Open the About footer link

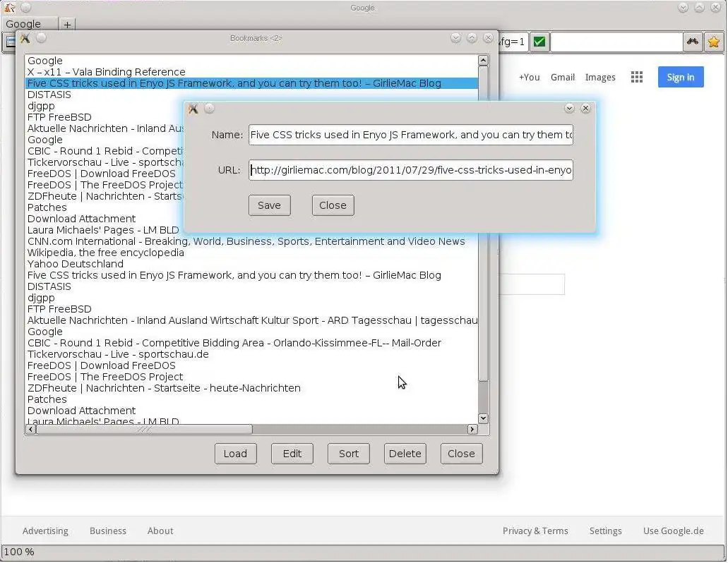160,531
